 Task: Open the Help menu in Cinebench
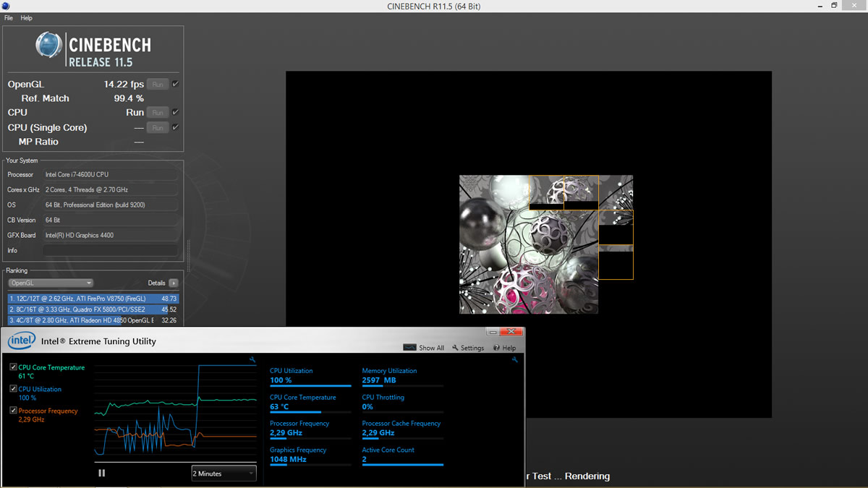[27, 17]
